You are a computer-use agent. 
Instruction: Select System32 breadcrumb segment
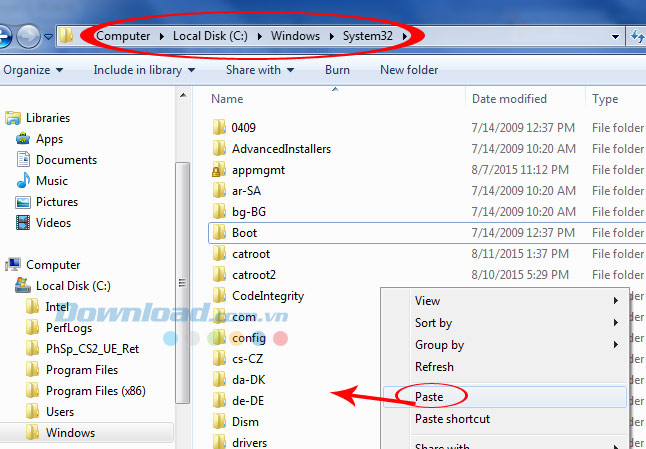(x=367, y=36)
